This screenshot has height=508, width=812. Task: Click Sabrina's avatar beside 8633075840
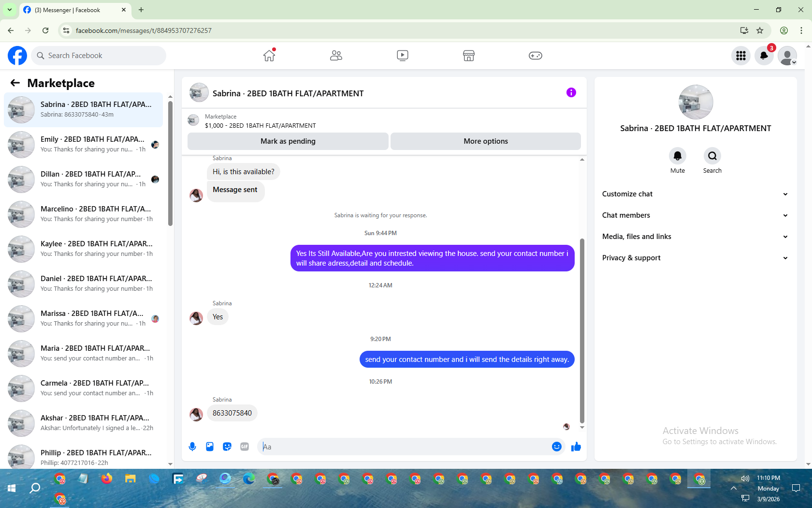196,414
